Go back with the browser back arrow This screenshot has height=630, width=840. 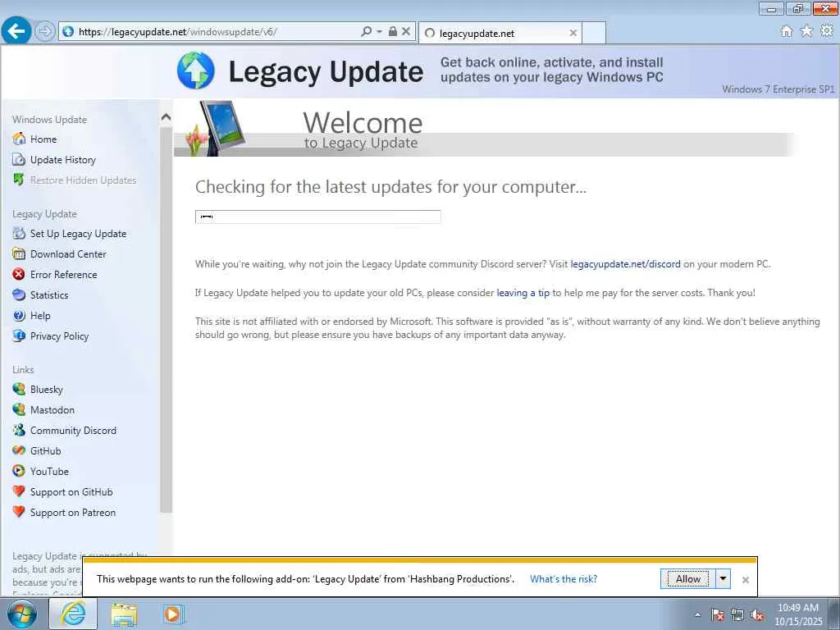click(x=16, y=31)
